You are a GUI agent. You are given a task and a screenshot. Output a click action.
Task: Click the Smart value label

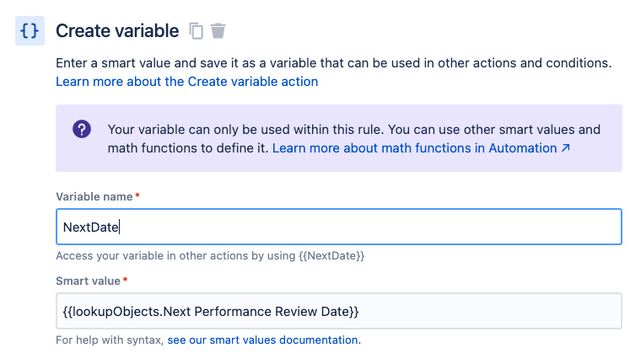tap(89, 281)
